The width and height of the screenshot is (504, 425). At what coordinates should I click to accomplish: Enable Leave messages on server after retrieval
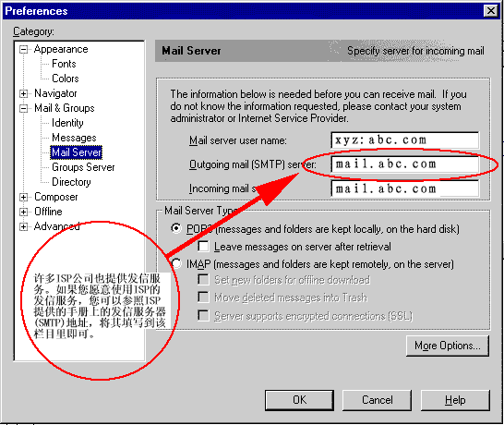coord(203,247)
